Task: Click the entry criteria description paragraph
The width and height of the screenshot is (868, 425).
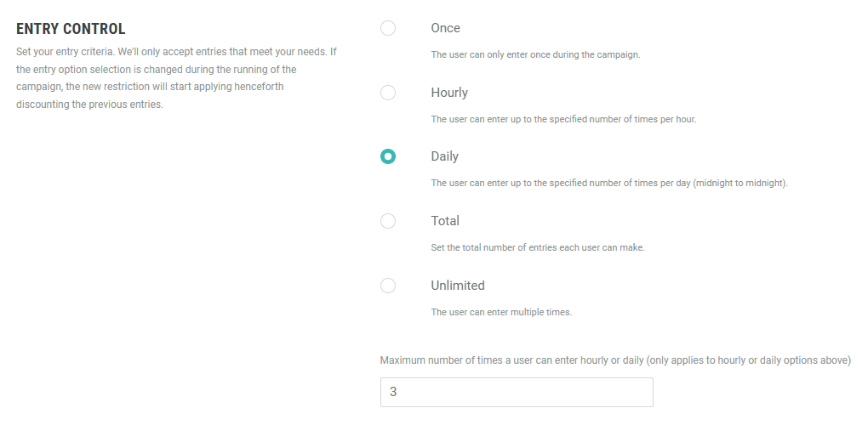Action: coord(176,78)
